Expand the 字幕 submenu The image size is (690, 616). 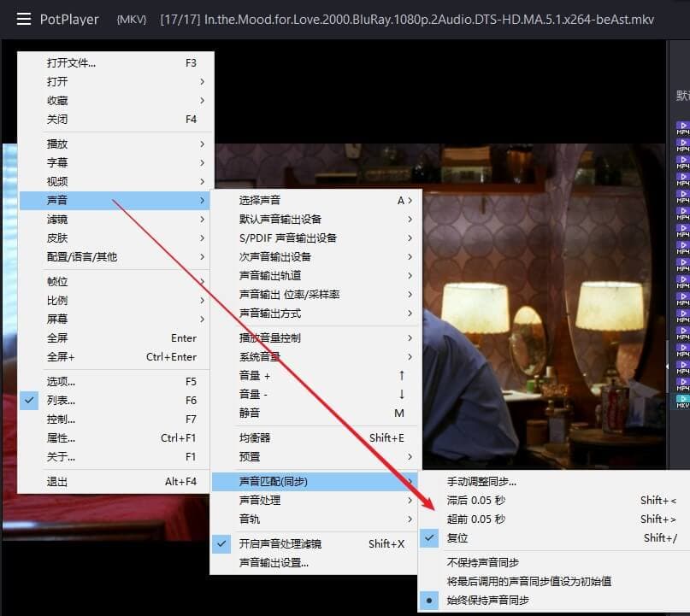[60, 162]
